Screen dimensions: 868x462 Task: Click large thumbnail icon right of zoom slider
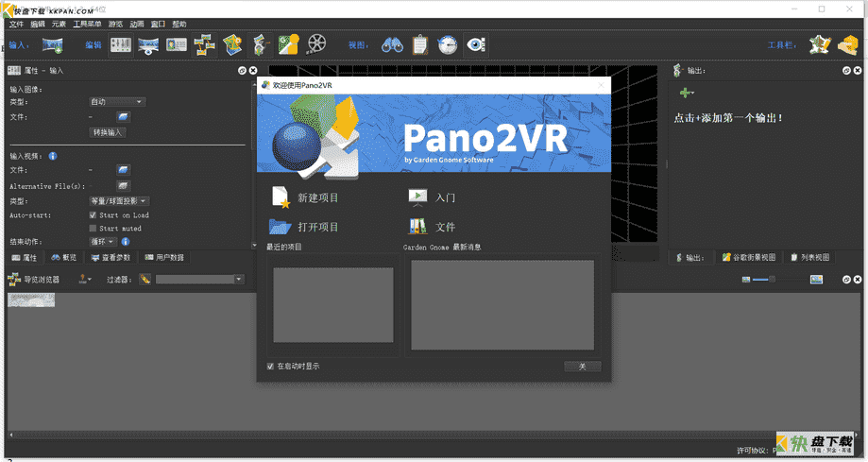(x=816, y=280)
